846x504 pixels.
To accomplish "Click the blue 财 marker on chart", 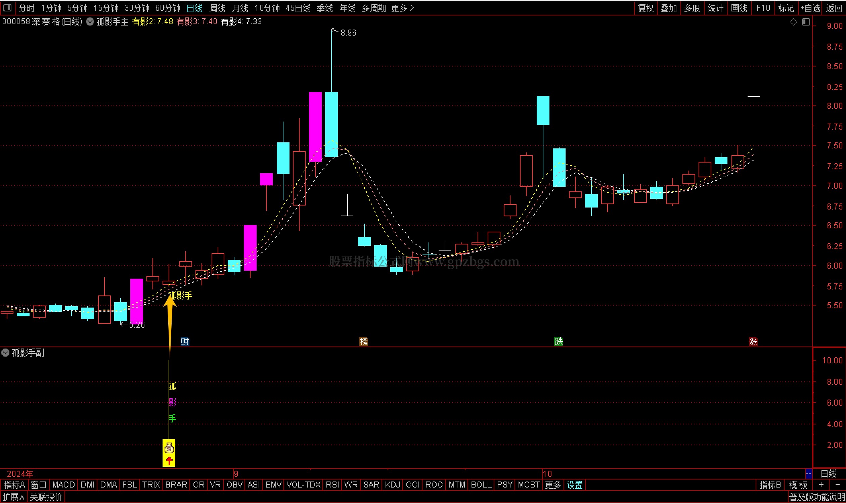I will 185,342.
